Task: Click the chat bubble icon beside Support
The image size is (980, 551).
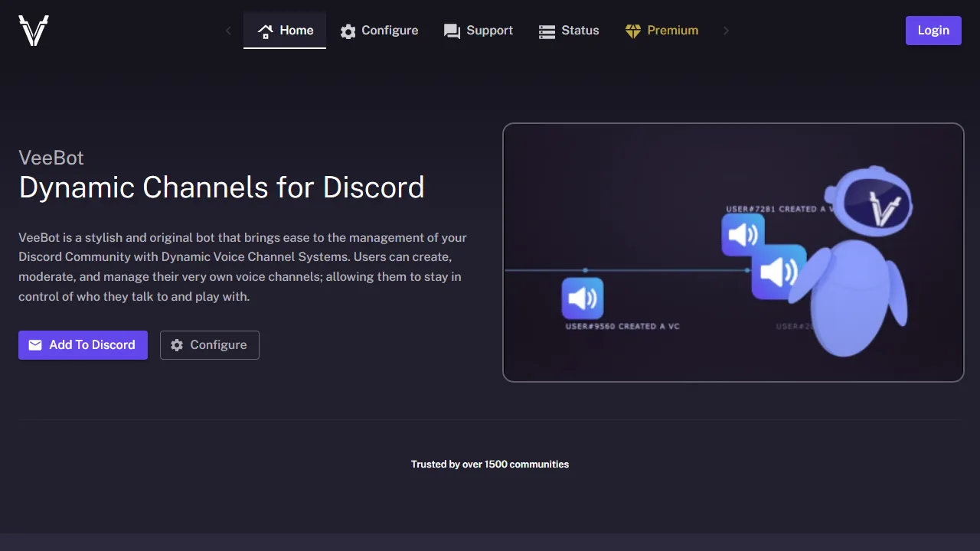Action: pyautogui.click(x=452, y=31)
